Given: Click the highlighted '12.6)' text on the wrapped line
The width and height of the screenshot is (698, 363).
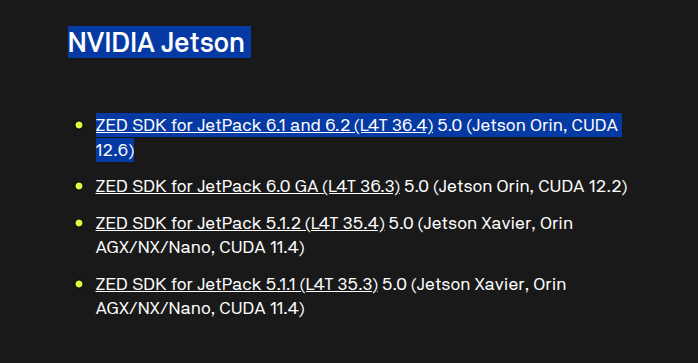Looking at the screenshot, I should [x=115, y=151].
